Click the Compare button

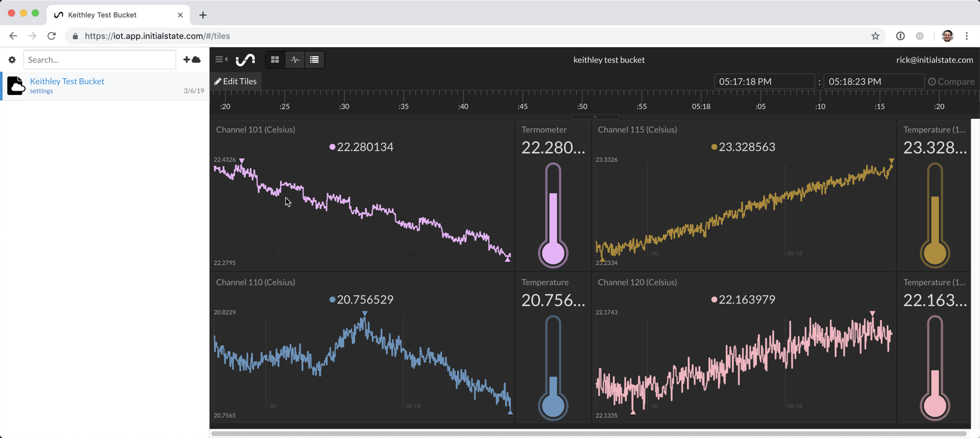pos(951,82)
